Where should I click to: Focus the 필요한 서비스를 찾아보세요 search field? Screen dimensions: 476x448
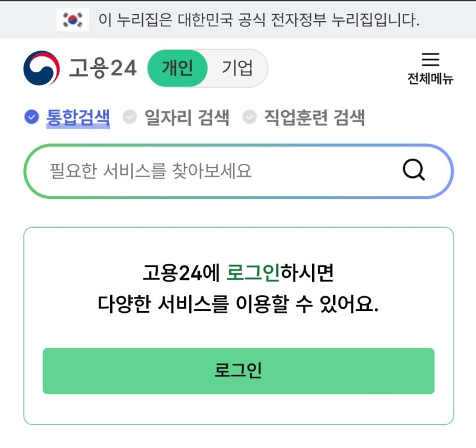[x=211, y=171]
